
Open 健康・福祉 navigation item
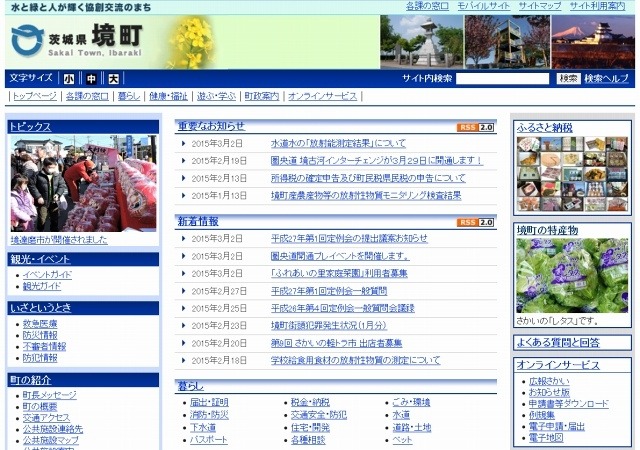tap(168, 96)
